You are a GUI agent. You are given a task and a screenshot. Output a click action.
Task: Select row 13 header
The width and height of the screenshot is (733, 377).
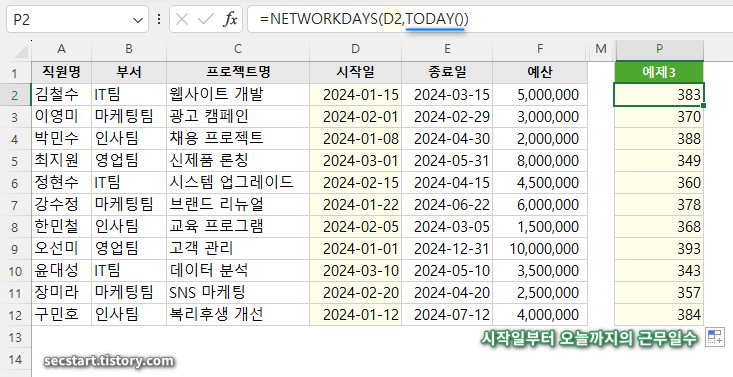15,337
